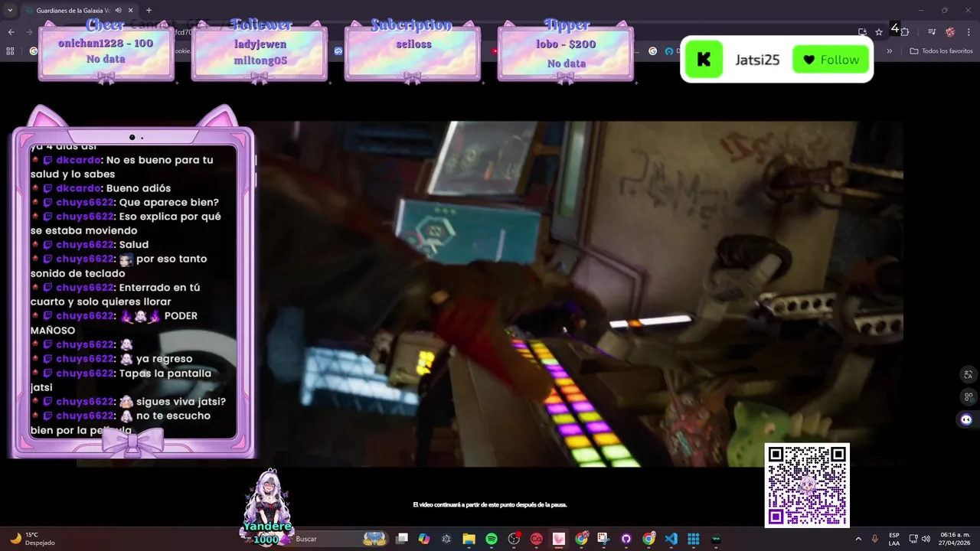Screen dimensions: 980x551
Task: Open the Todos los favoritos folder
Action: pyautogui.click(x=941, y=51)
